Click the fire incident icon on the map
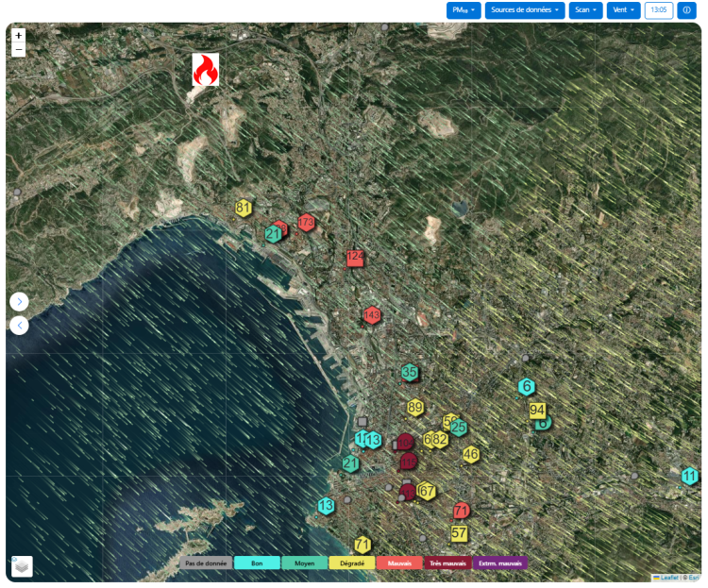Screen dimensions: 708x588 click(206, 70)
